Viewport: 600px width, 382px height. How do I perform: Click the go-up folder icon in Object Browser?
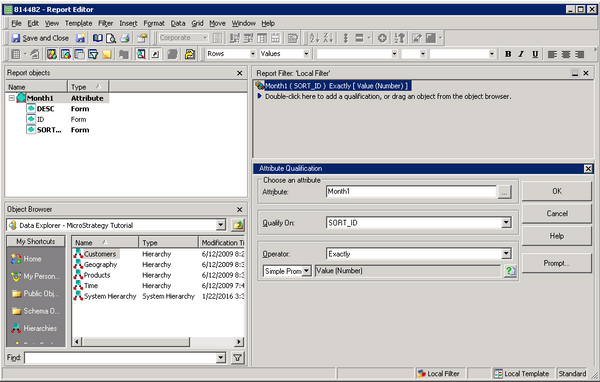click(238, 225)
